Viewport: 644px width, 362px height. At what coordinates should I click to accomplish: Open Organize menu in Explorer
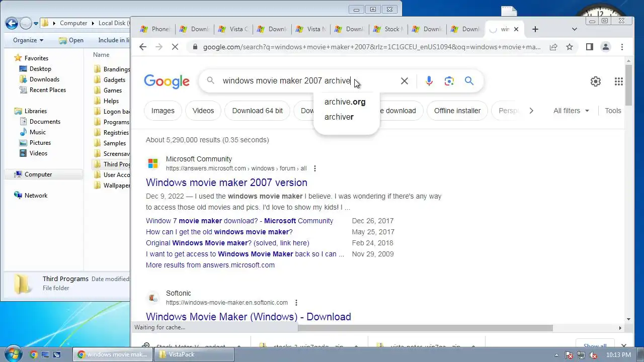28,40
